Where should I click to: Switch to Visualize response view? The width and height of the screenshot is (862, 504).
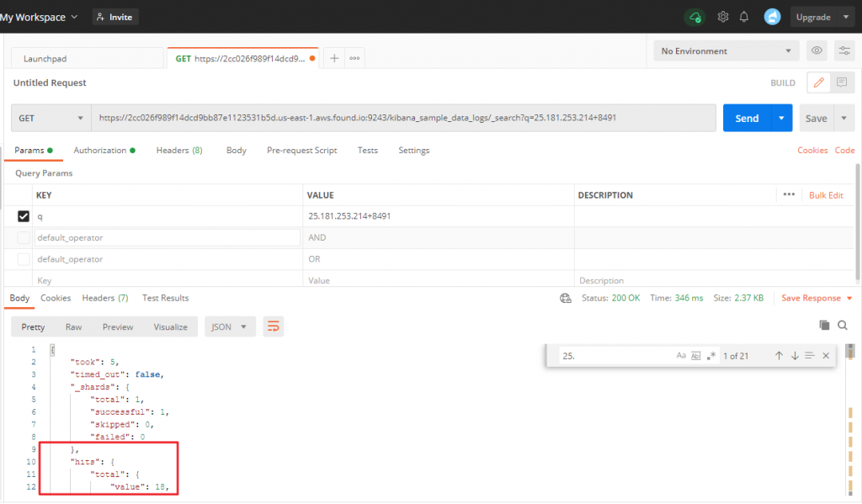coord(170,327)
